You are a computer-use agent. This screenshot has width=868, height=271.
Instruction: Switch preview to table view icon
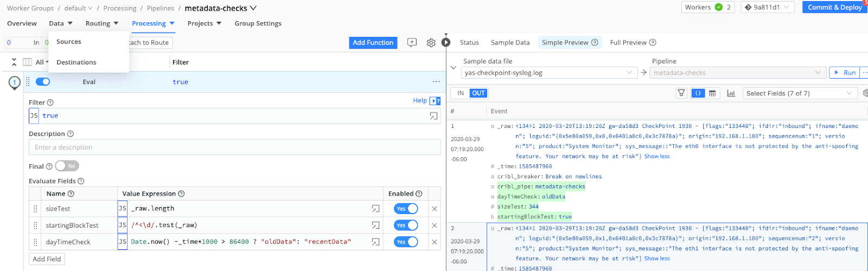712,93
